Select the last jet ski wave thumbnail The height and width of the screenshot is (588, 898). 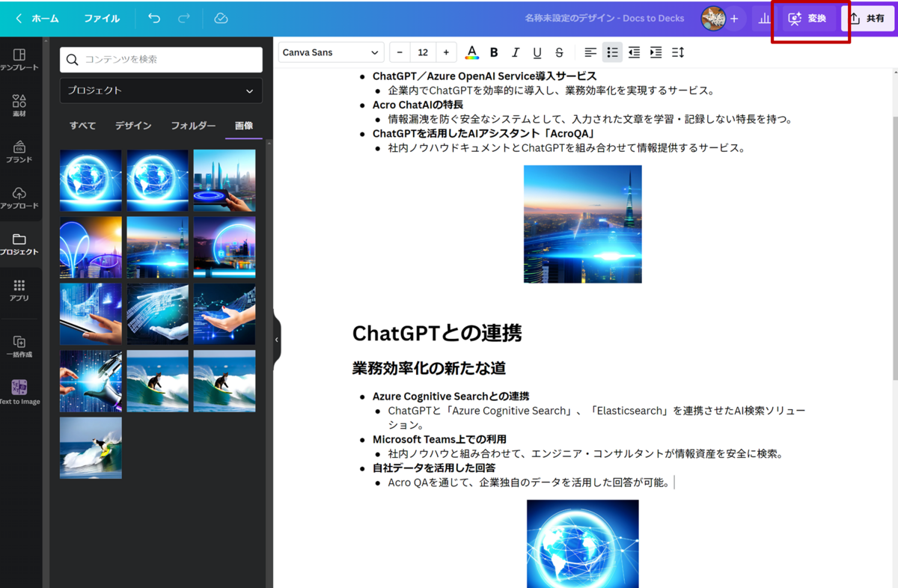[x=91, y=447]
